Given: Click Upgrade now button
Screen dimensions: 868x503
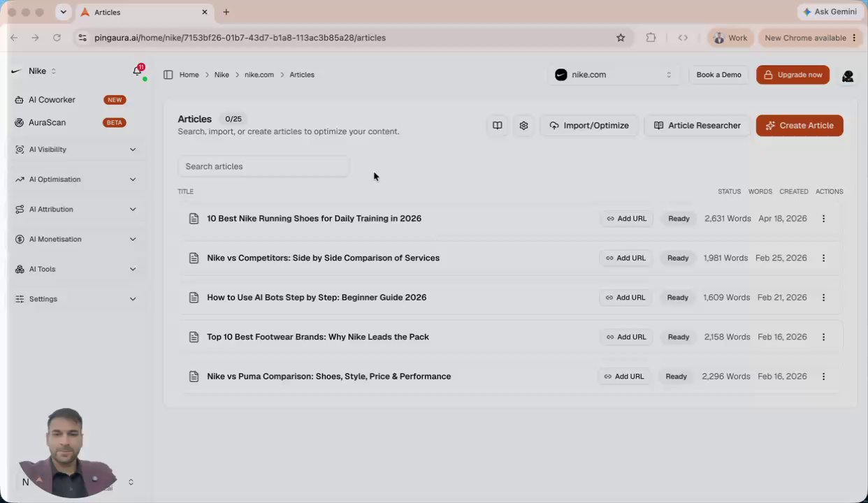Looking at the screenshot, I should (793, 75).
